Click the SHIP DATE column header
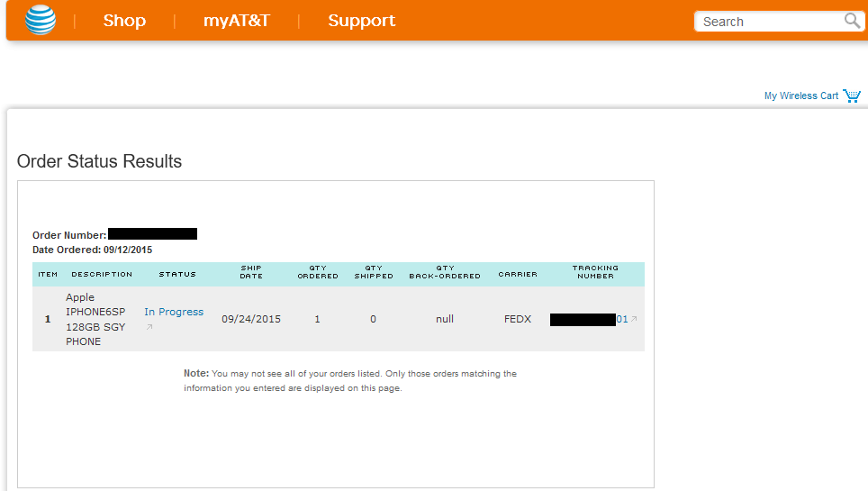 251,272
